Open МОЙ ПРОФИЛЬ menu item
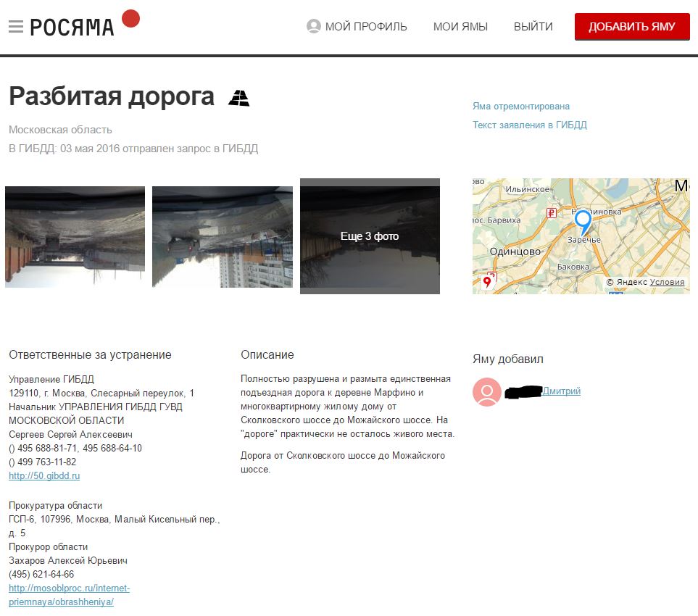698x616 pixels. pos(366,27)
